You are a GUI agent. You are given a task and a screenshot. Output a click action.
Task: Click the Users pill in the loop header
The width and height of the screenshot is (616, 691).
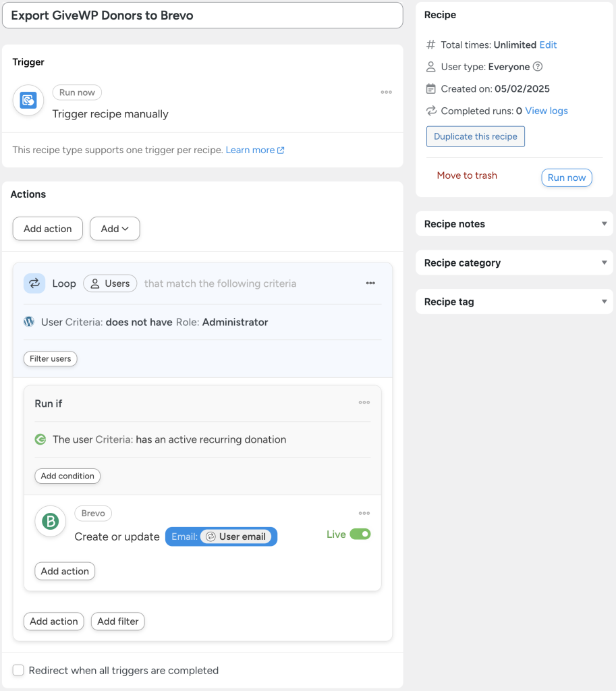pos(109,283)
